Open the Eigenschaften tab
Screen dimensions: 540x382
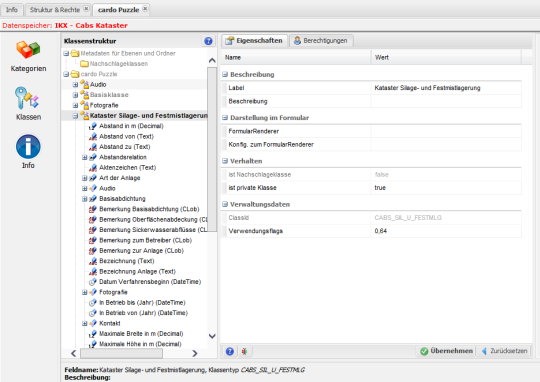[x=254, y=41]
